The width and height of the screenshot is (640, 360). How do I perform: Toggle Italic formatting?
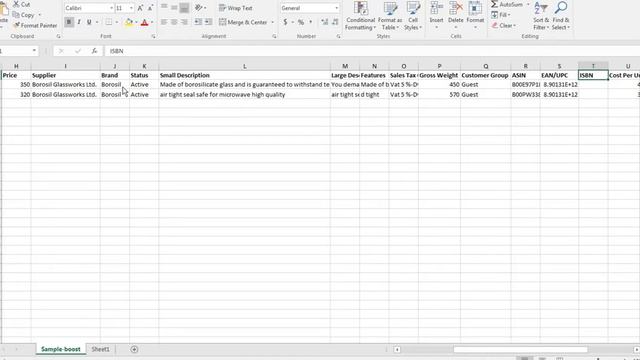[79, 22]
